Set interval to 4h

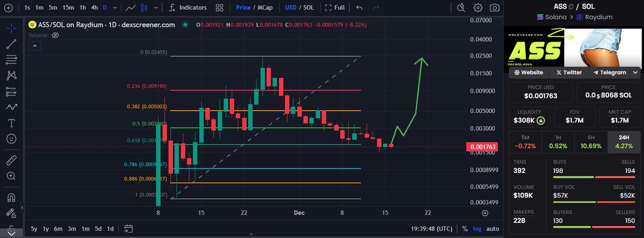coord(94,8)
